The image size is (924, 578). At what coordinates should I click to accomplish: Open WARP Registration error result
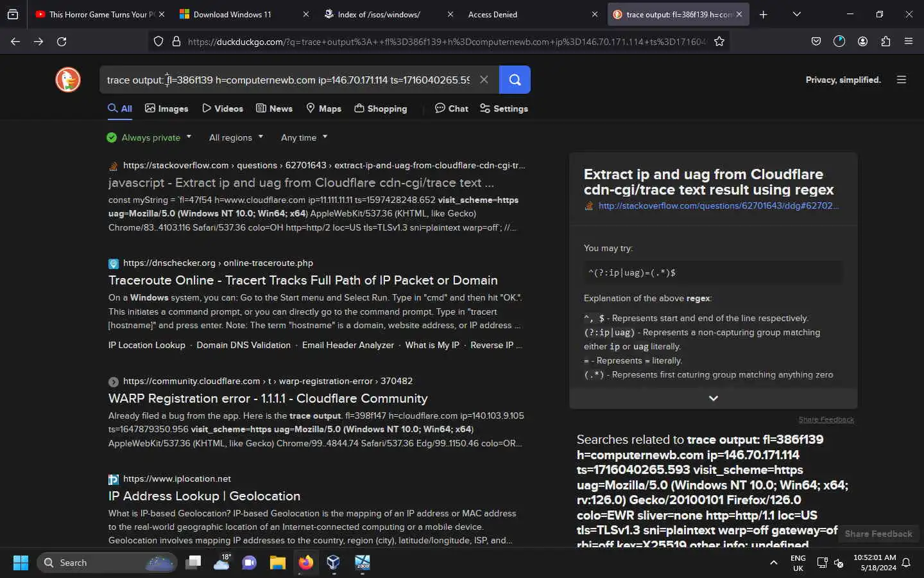tap(268, 399)
